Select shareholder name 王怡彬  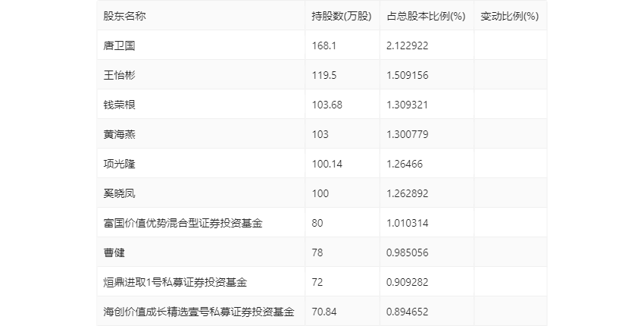coord(119,75)
